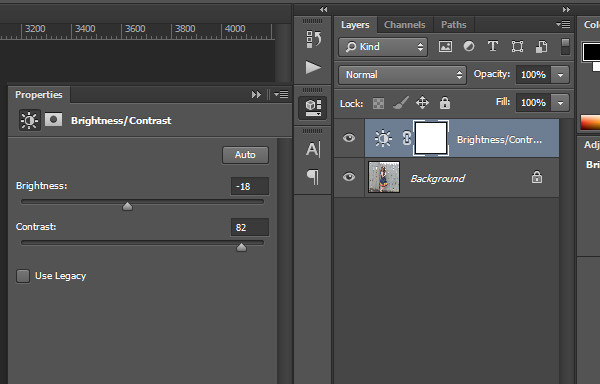Filter layers by pixel layer icon
This screenshot has height=384, width=600.
tap(445, 47)
